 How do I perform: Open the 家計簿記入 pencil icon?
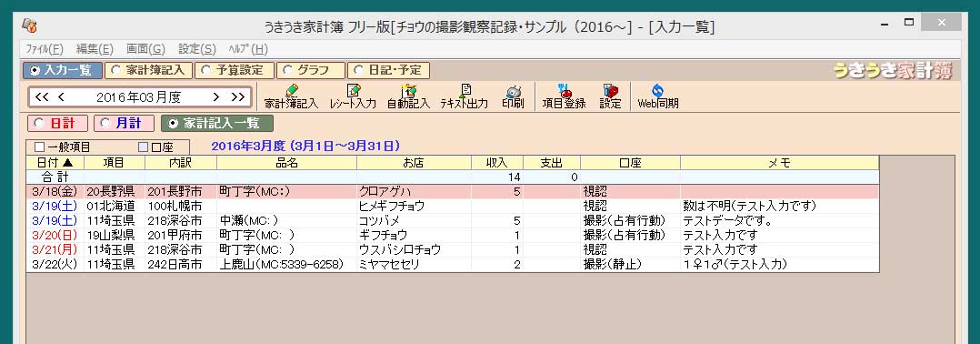pos(291,96)
